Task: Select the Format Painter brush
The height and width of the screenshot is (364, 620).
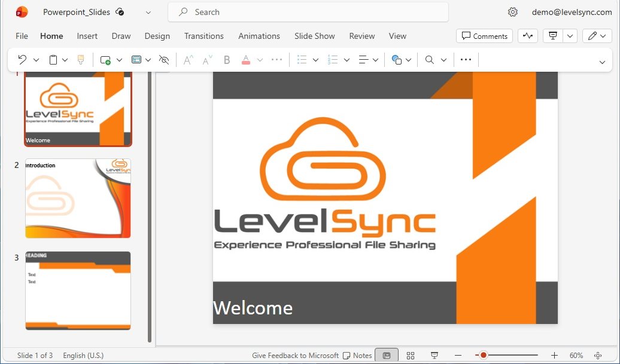Action: coord(81,60)
